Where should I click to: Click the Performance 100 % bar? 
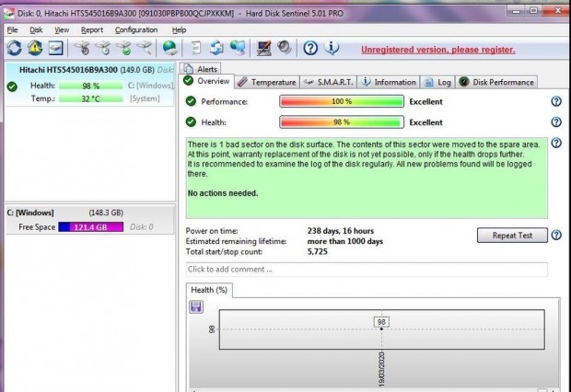pos(342,101)
